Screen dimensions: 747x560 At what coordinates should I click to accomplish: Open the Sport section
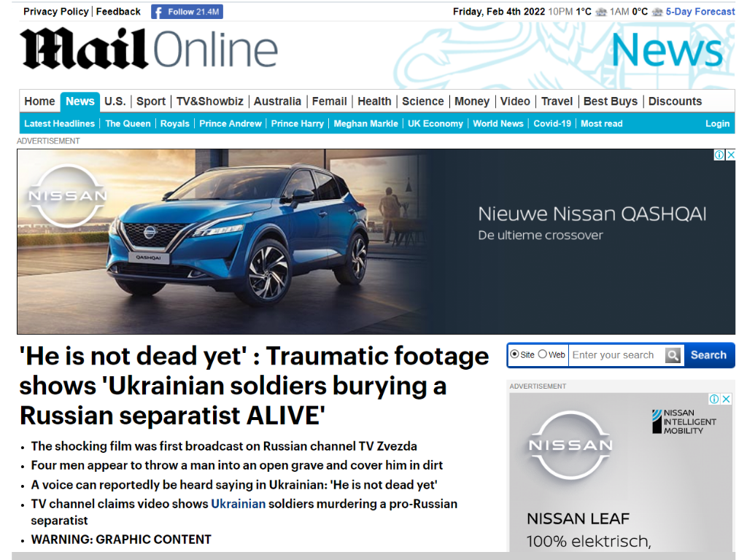click(150, 101)
